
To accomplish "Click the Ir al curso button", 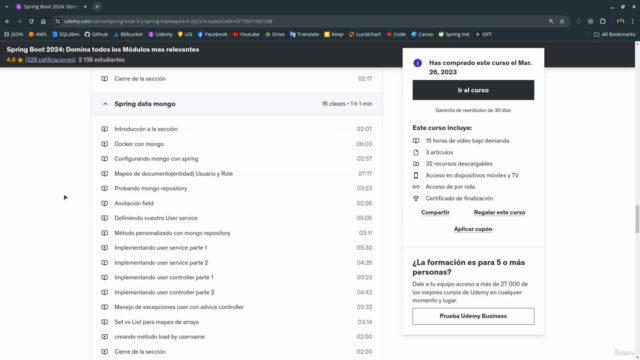I will pyautogui.click(x=473, y=90).
